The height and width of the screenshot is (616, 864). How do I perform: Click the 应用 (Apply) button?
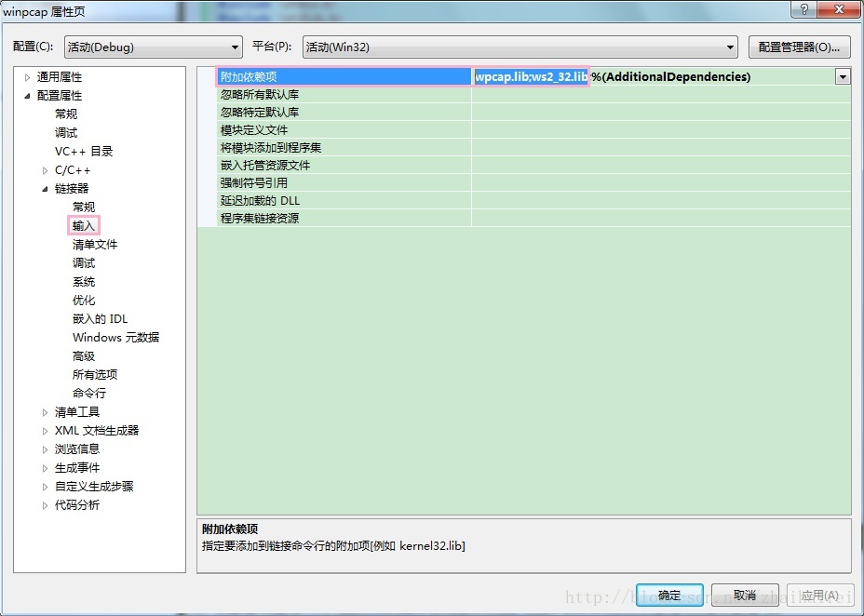820,596
